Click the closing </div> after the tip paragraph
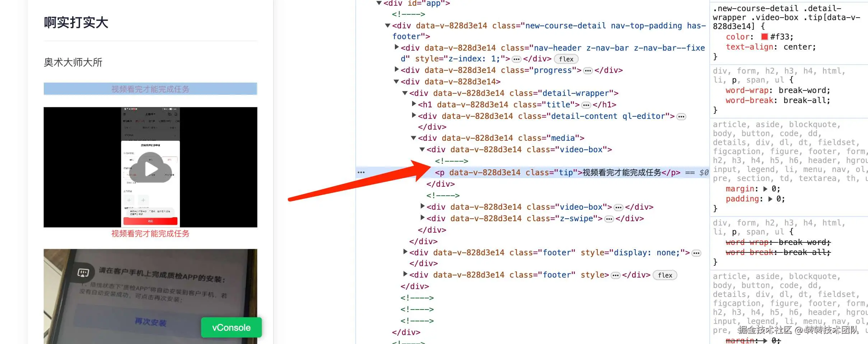The image size is (868, 344). pos(440,184)
